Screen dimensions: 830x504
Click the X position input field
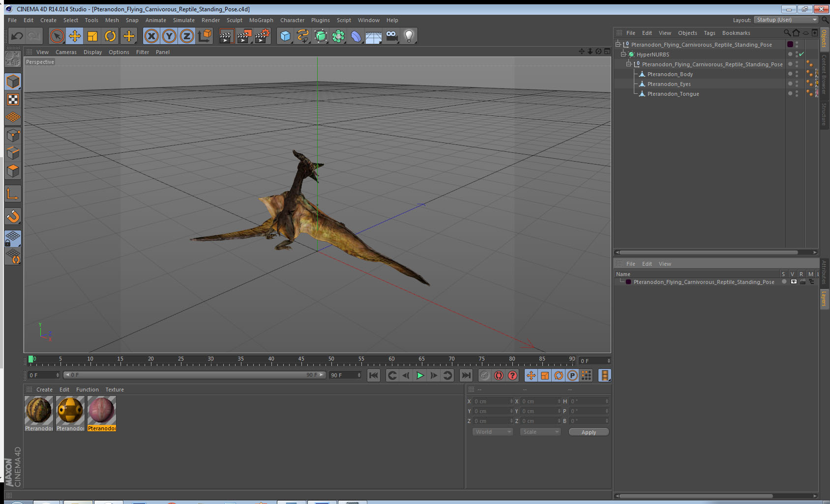[493, 401]
